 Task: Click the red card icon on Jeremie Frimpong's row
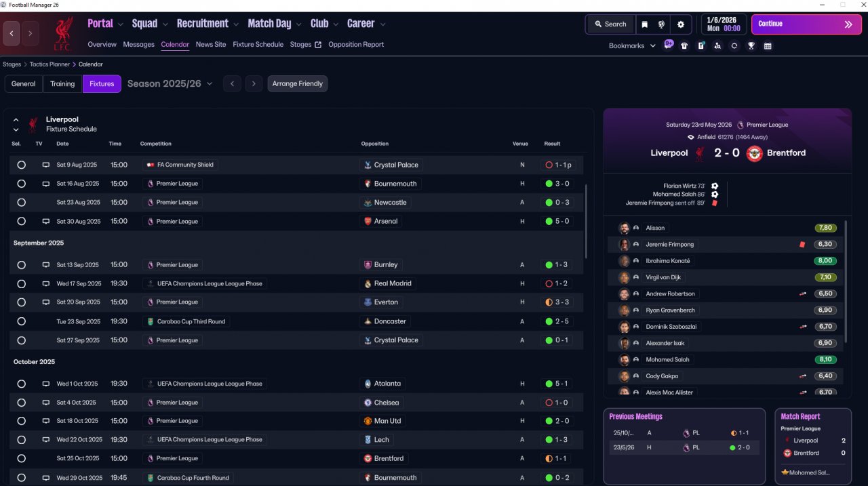pos(802,244)
